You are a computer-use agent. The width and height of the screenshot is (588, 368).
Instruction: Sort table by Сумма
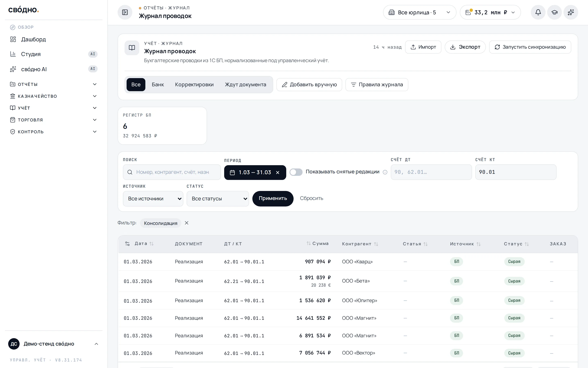tap(317, 244)
